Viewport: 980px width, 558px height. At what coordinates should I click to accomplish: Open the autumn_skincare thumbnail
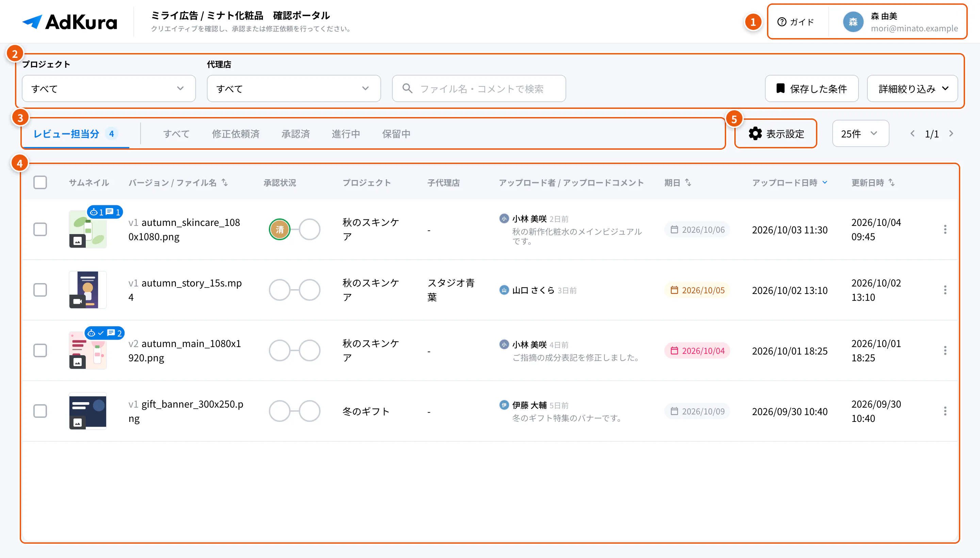tap(88, 229)
